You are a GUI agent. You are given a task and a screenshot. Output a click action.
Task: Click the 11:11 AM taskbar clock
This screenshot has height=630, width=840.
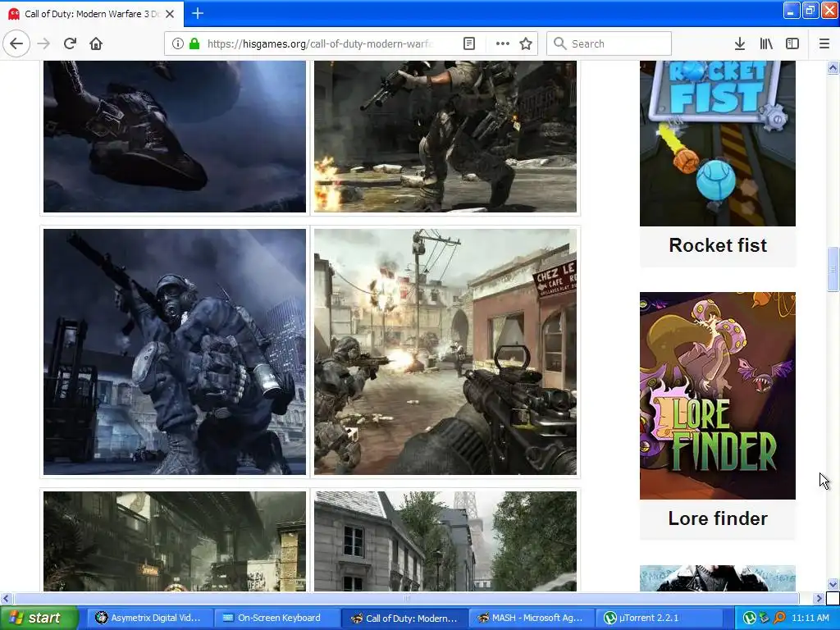pos(810,619)
